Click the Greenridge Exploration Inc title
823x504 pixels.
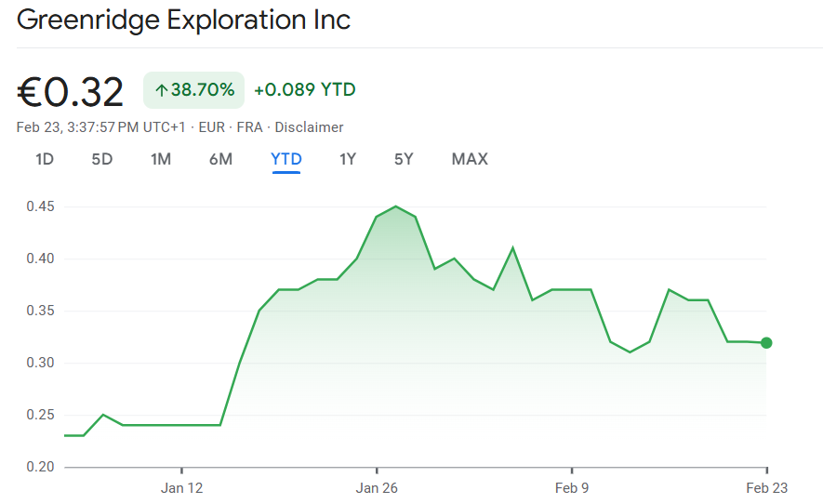coord(184,20)
